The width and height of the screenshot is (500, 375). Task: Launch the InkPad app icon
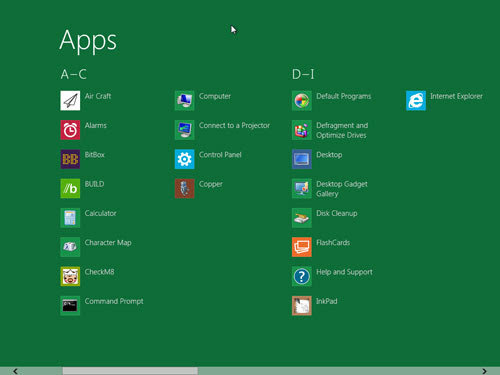click(302, 306)
